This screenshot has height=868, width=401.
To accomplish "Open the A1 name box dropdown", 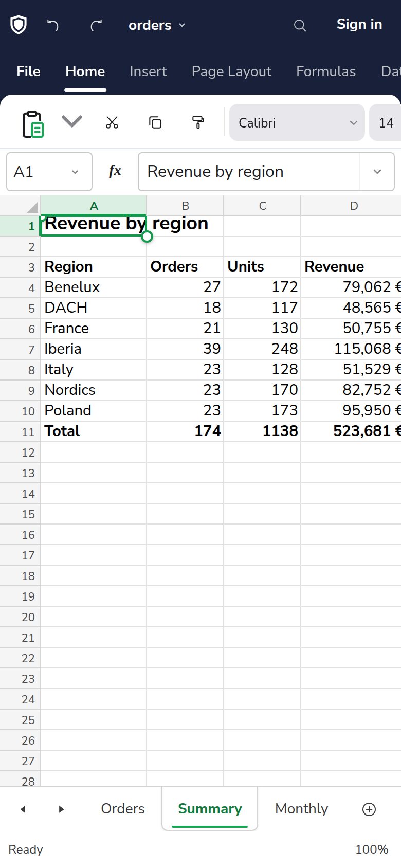I will pos(75,172).
